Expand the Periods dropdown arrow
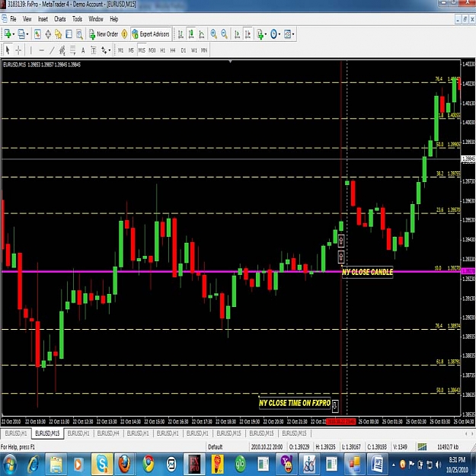This screenshot has width=476, height=476. pyautogui.click(x=280, y=34)
